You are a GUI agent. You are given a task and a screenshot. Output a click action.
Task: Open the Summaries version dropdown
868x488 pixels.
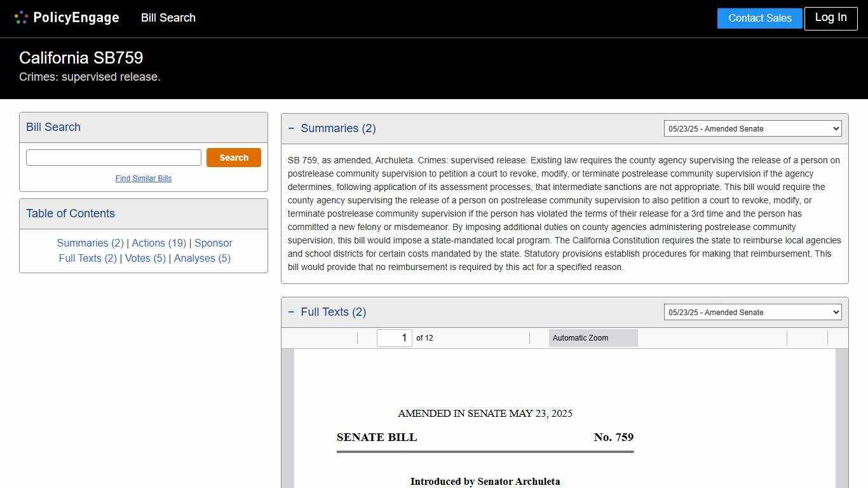pos(752,128)
